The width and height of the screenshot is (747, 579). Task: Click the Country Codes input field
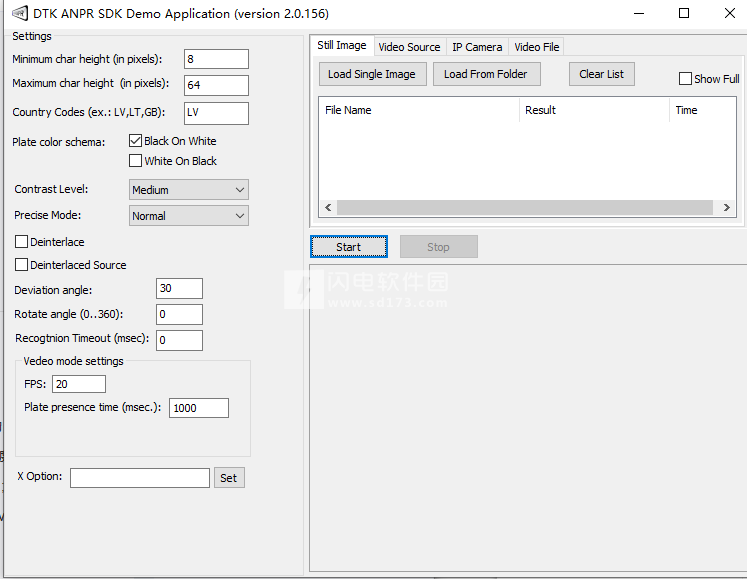pyautogui.click(x=216, y=113)
